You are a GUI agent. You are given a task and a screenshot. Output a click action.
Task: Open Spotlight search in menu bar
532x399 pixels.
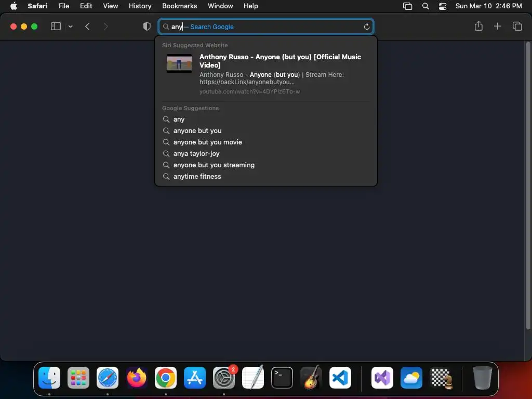click(x=425, y=6)
